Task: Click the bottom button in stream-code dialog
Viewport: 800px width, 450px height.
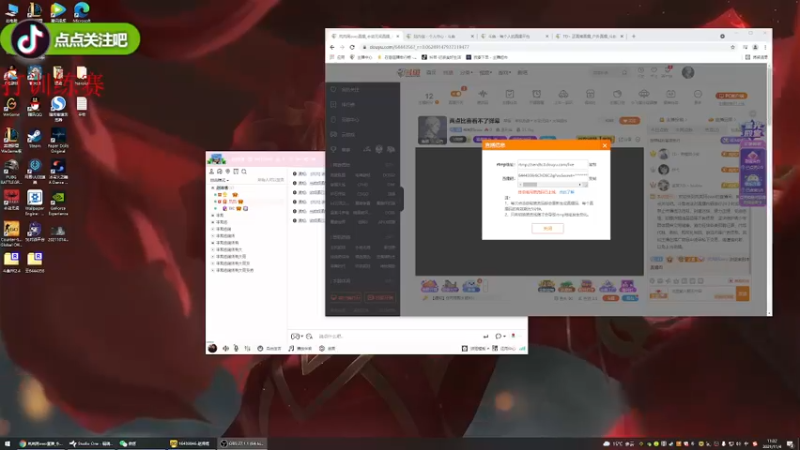Action: pyautogui.click(x=547, y=228)
